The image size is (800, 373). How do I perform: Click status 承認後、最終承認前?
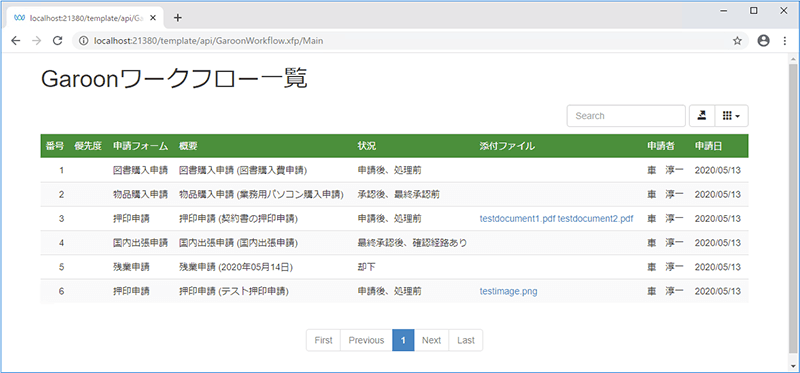tap(399, 194)
